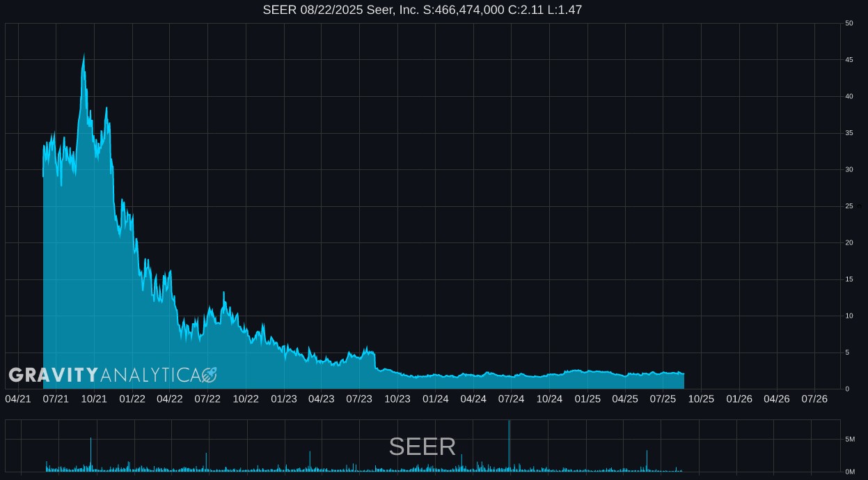
Task: Click the 50 price axis label
Action: tap(849, 23)
